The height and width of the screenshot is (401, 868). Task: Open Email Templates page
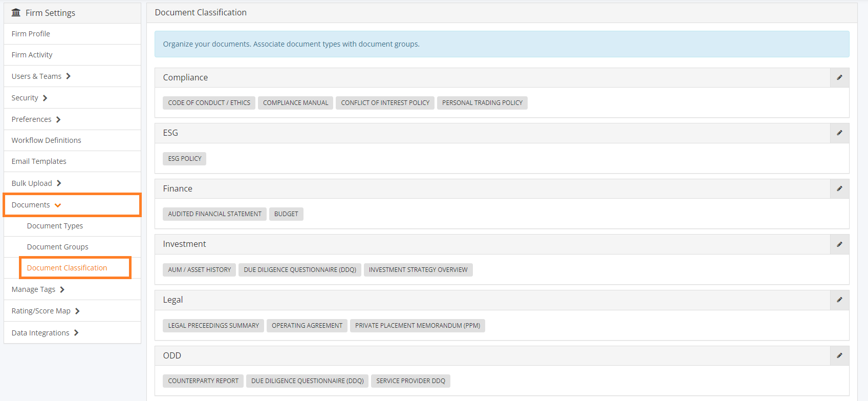click(72, 161)
